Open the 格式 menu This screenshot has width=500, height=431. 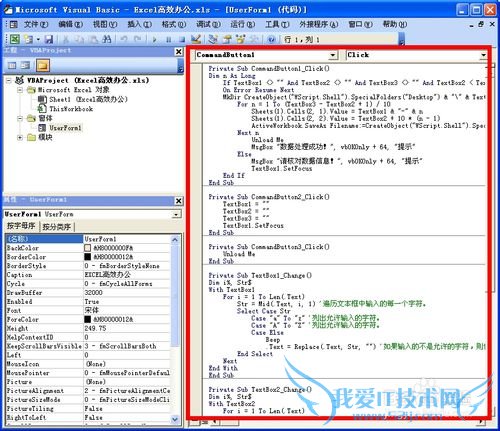tap(174, 24)
